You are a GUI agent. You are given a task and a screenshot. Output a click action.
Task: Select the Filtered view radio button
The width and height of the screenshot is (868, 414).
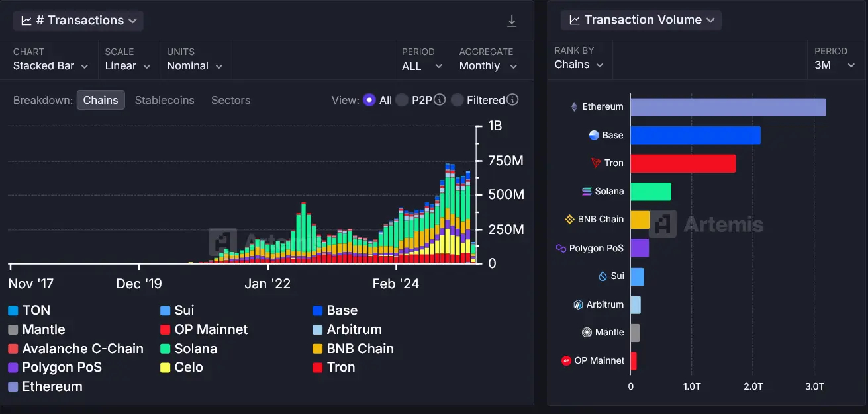pos(457,100)
